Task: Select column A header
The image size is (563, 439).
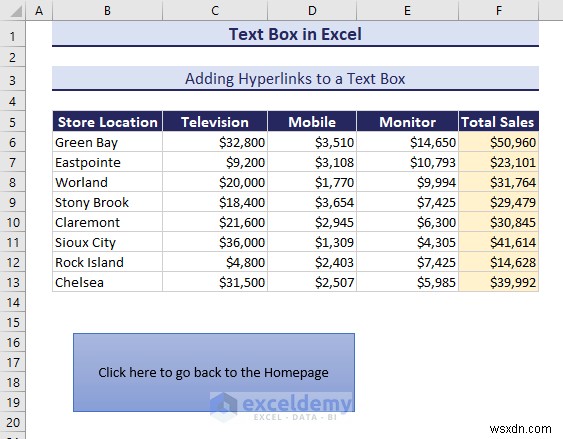Action: [x=39, y=10]
